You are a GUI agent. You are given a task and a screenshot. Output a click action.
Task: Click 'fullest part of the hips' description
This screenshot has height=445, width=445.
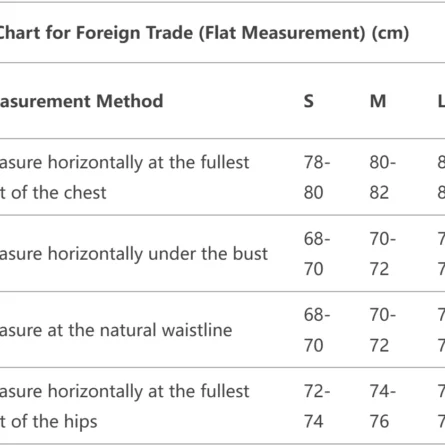124,406
